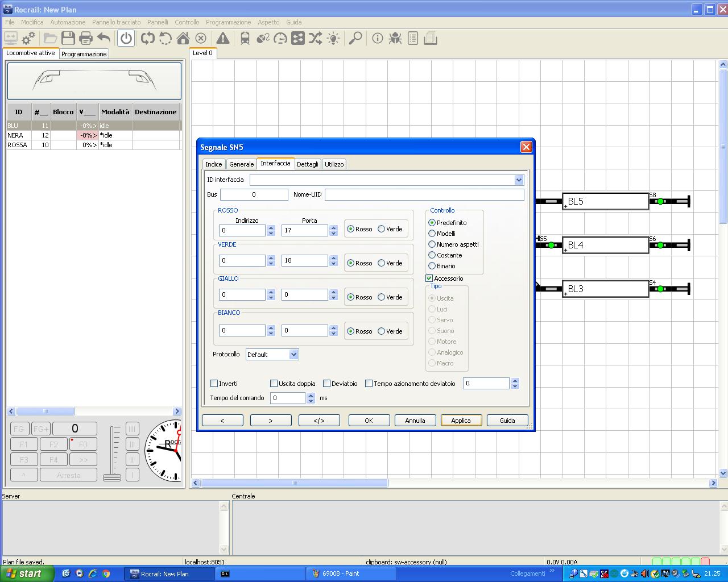Click the magnifying glass zoom icon
The image size is (728, 582).
pos(355,38)
